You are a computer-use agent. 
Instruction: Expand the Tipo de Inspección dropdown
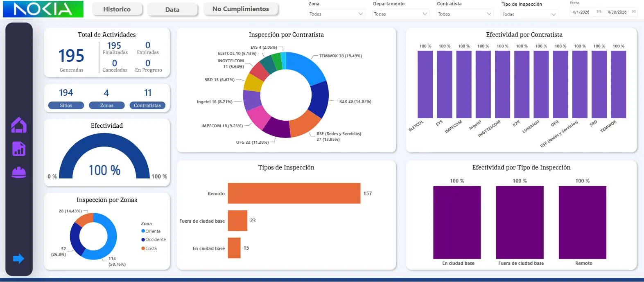(x=529, y=14)
